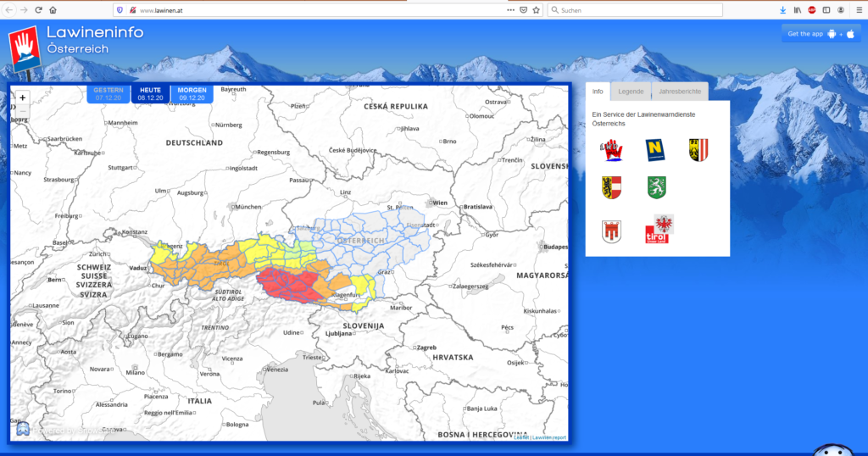868x456 pixels.
Task: Show the insecure connection lock icon info
Action: point(133,10)
